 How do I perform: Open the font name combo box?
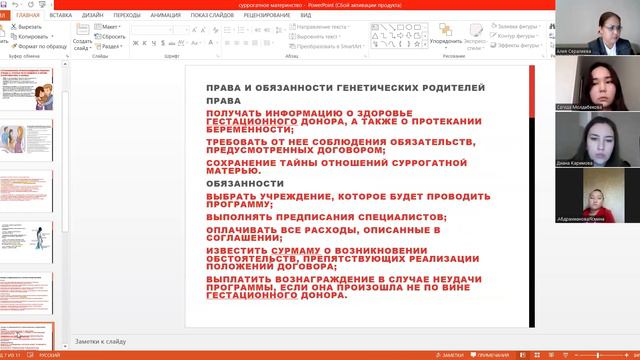pos(151,30)
